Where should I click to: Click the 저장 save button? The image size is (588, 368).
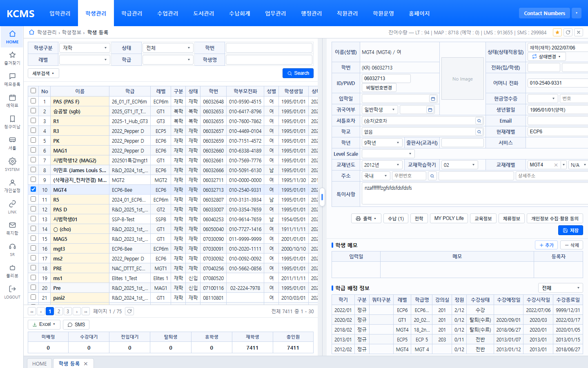(570, 230)
